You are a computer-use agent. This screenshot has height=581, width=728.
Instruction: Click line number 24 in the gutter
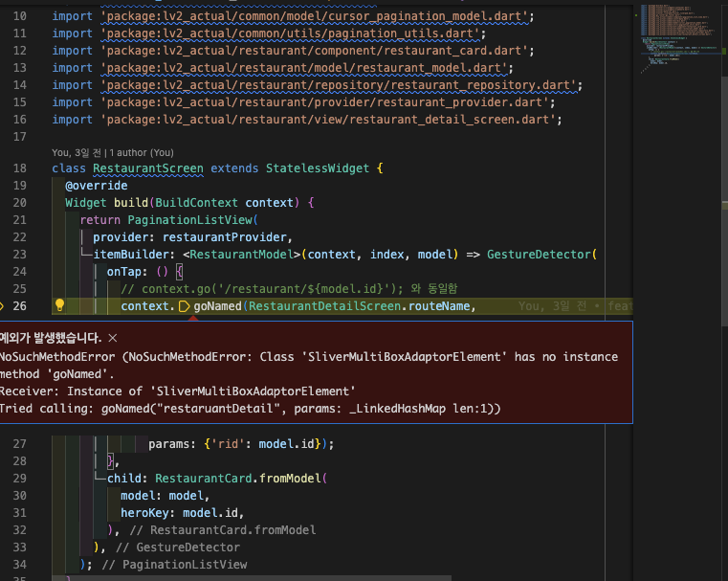point(19,272)
